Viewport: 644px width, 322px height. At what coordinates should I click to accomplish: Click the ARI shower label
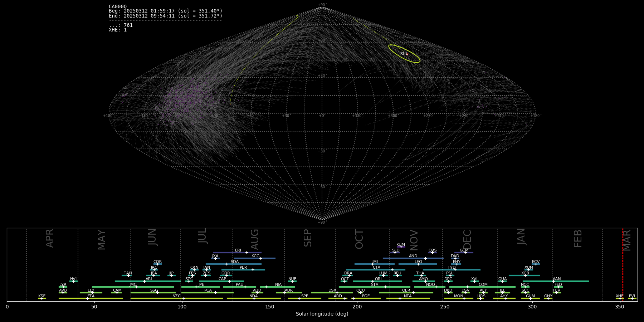click(148, 279)
